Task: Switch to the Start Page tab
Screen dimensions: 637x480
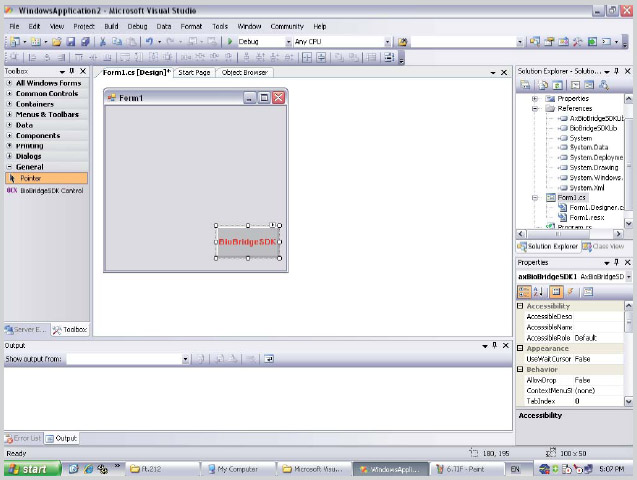Action: pos(194,72)
